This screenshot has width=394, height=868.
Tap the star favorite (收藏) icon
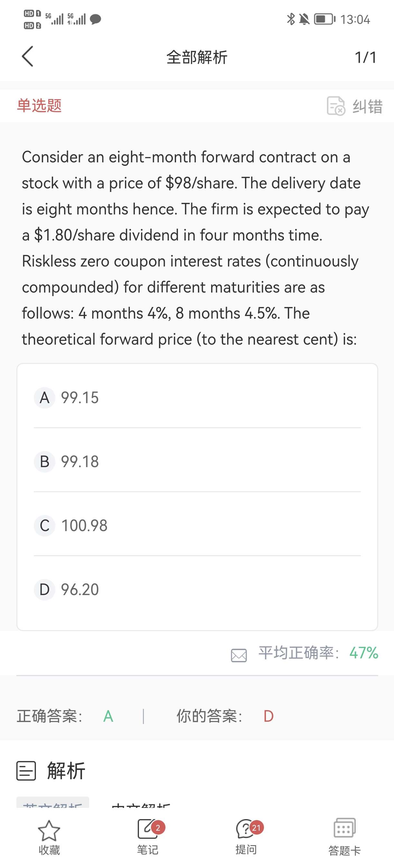pos(49,831)
